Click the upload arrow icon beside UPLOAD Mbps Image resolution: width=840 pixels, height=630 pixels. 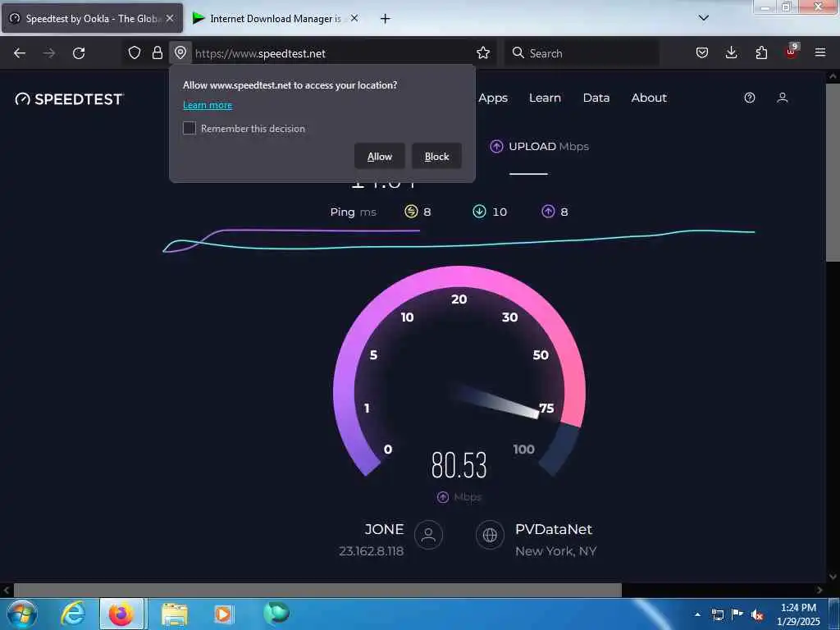pyautogui.click(x=496, y=146)
